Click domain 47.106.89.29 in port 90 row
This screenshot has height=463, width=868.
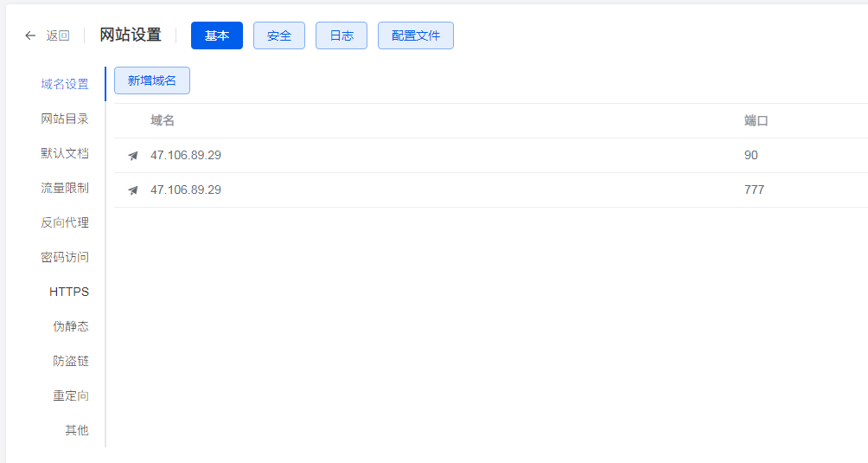(186, 155)
